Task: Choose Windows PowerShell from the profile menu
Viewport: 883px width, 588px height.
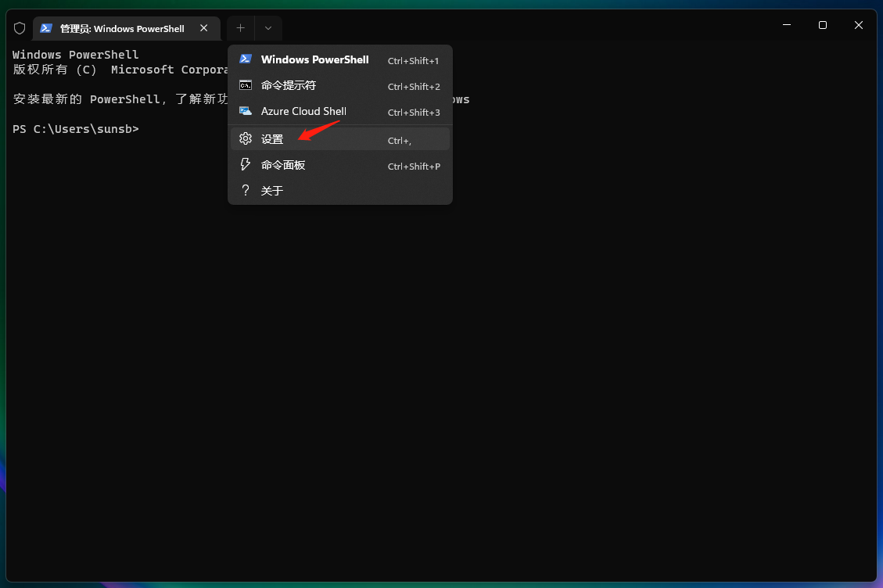Action: coord(315,59)
